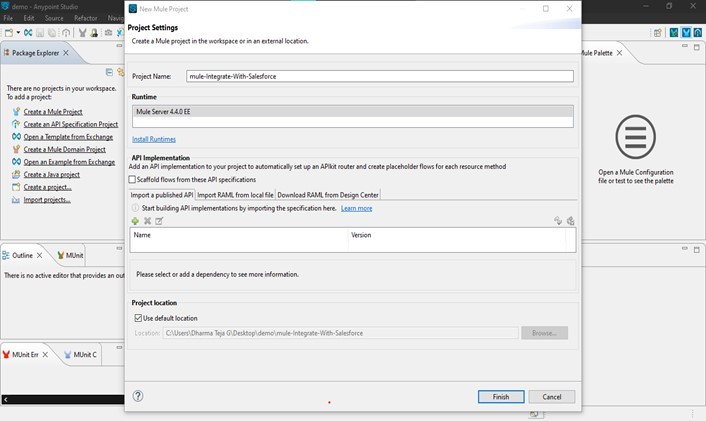
Task: Click the Cancel button
Action: point(552,396)
